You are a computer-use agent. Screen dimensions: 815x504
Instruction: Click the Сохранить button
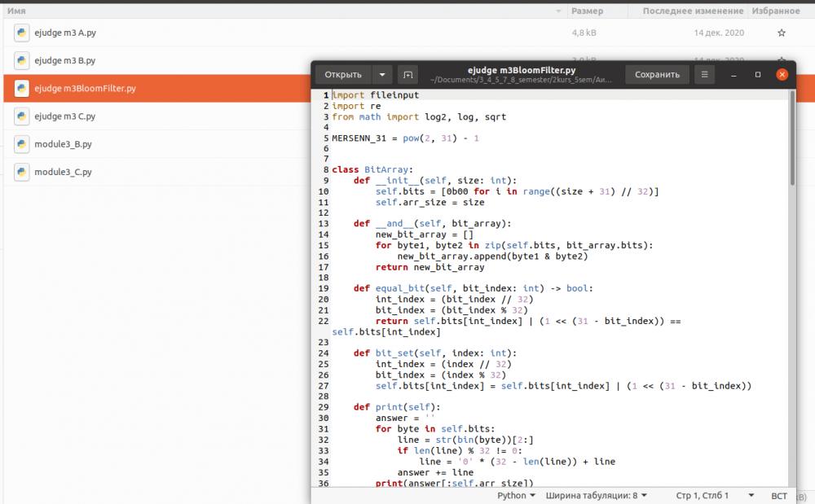coord(657,75)
